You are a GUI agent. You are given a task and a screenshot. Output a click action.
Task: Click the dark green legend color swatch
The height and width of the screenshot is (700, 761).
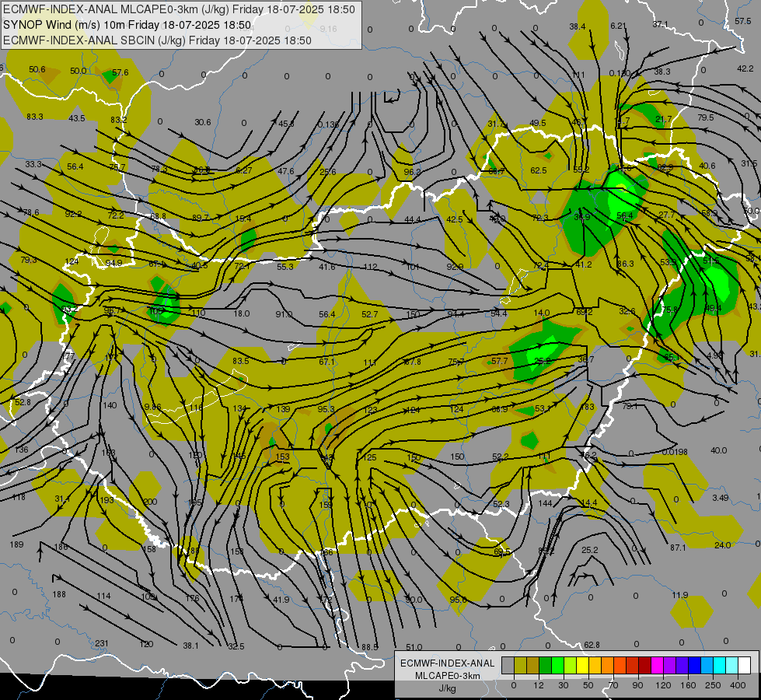click(x=546, y=665)
